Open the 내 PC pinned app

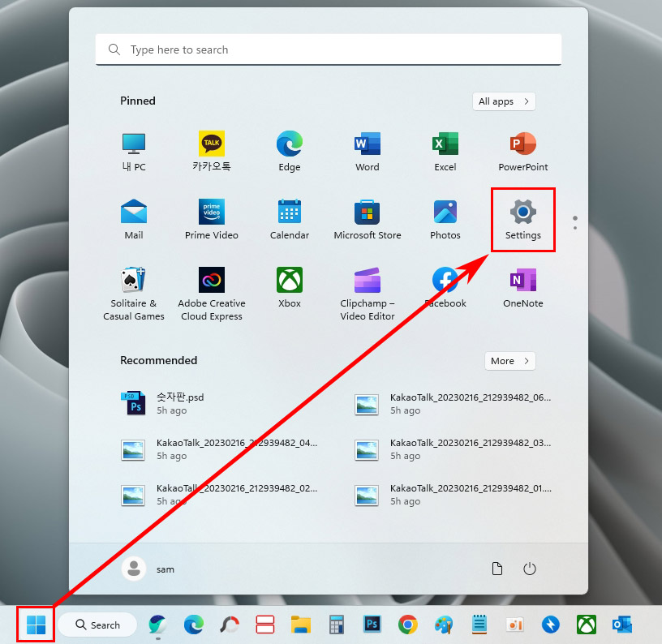click(x=134, y=152)
